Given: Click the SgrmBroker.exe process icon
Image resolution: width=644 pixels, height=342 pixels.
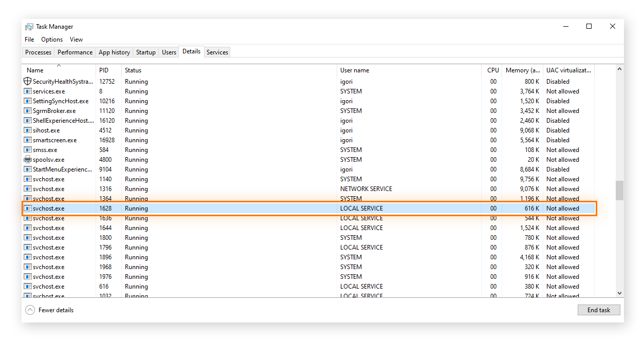Looking at the screenshot, I should [28, 110].
